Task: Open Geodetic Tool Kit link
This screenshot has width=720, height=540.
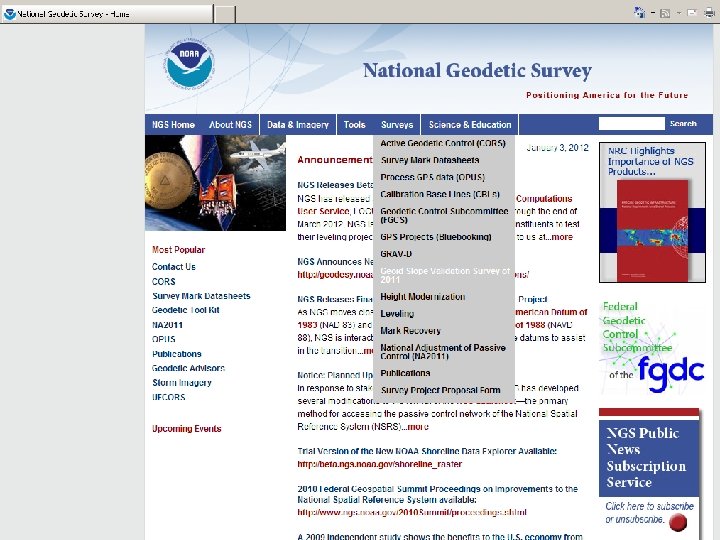Action: coord(186,310)
